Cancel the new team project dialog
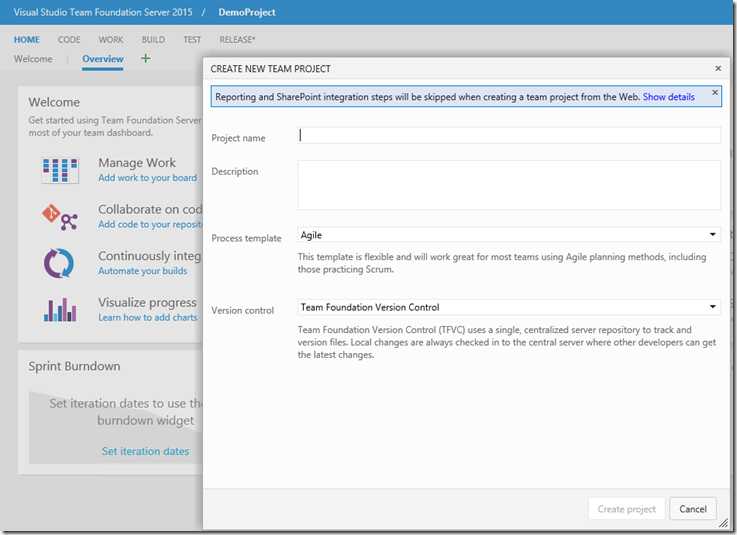 [693, 509]
